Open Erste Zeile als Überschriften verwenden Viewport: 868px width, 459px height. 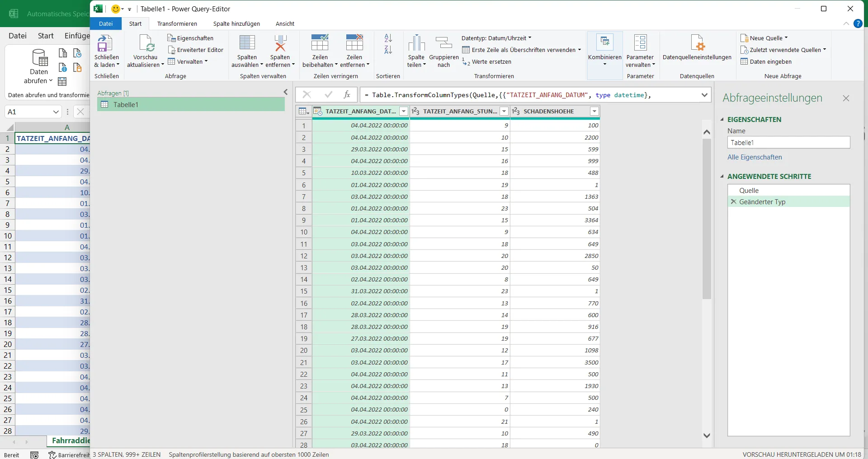pos(521,50)
